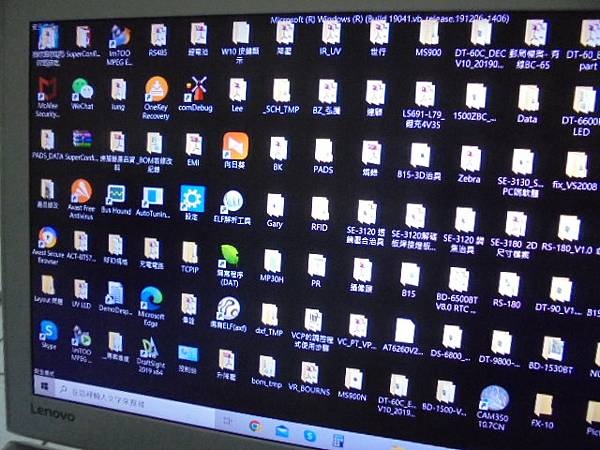Viewport: 600px width, 450px height.
Task: Open the CAM350 10.7CN shortcut
Action: [x=493, y=407]
